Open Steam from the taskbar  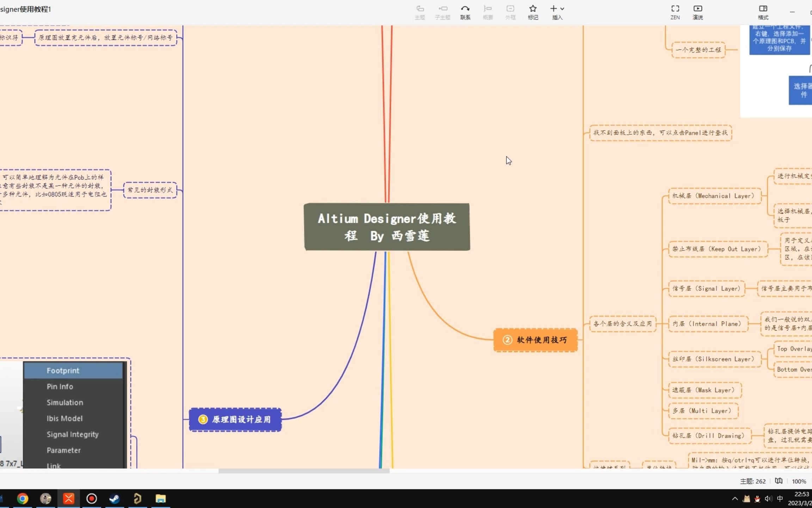click(115, 498)
